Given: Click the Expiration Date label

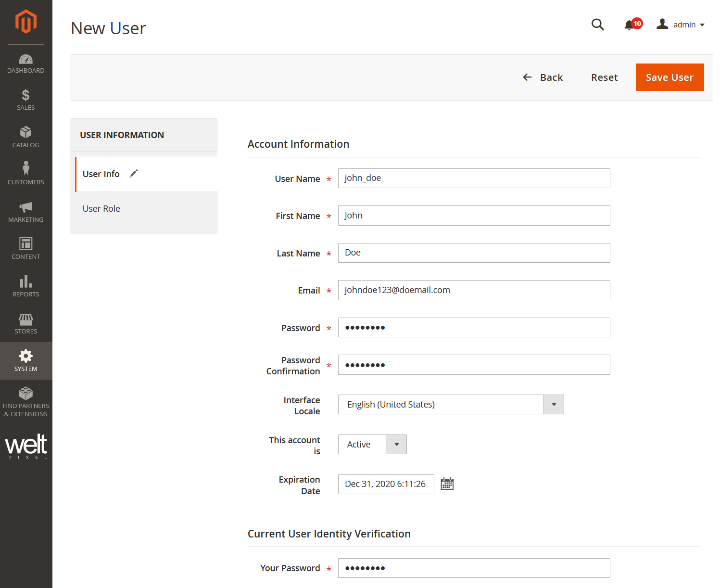Looking at the screenshot, I should tap(299, 485).
